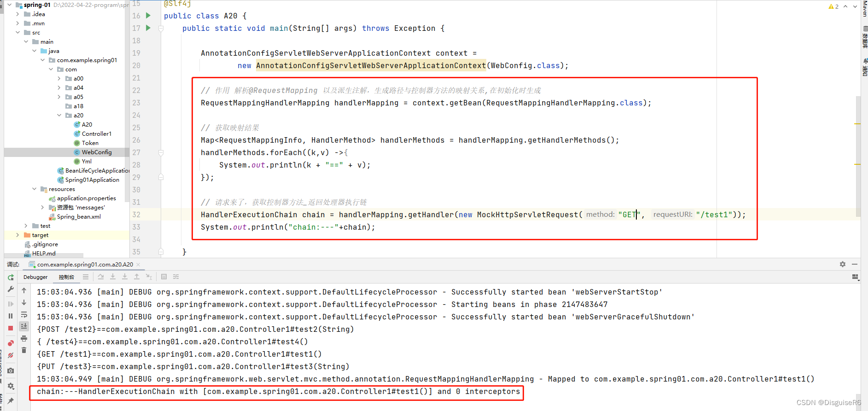Open the layout settings icon at the right of the debug toolbar
The image size is (868, 411).
click(855, 277)
